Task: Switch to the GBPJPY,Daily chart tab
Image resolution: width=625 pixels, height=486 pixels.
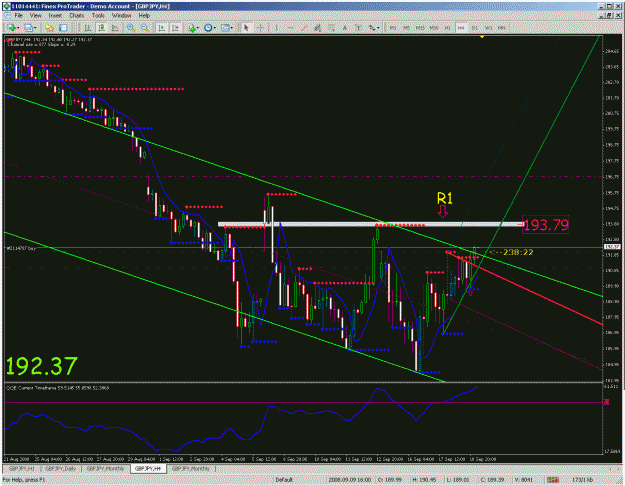Action: coord(60,468)
